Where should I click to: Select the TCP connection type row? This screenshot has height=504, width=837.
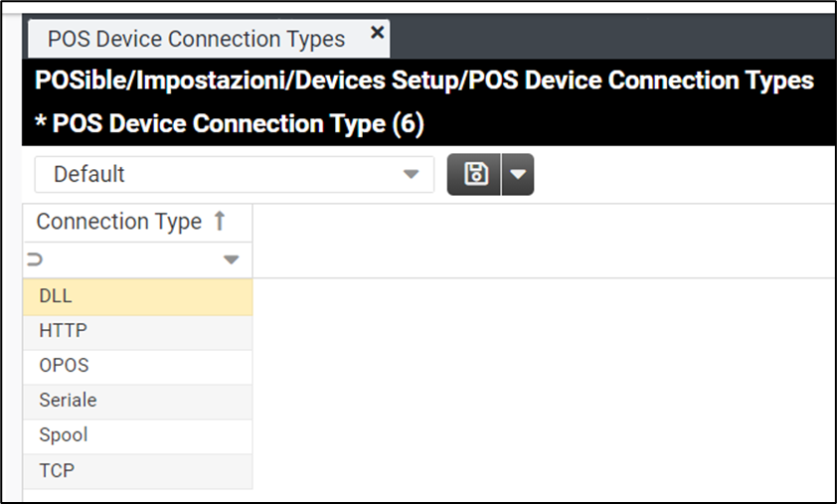tap(137, 471)
